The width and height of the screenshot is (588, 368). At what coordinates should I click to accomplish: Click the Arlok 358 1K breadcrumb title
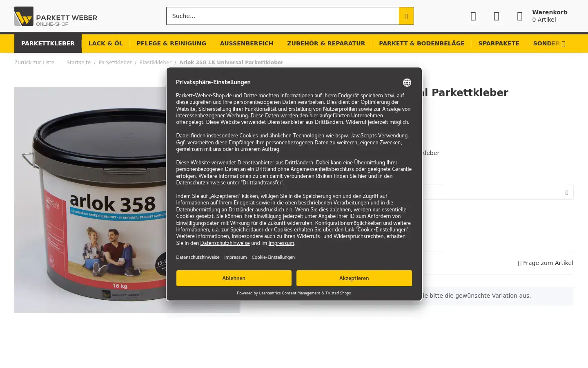click(231, 63)
